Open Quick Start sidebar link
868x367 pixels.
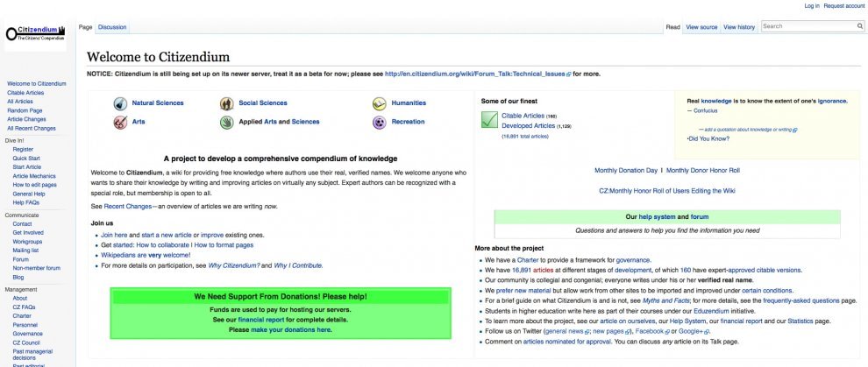click(x=26, y=158)
